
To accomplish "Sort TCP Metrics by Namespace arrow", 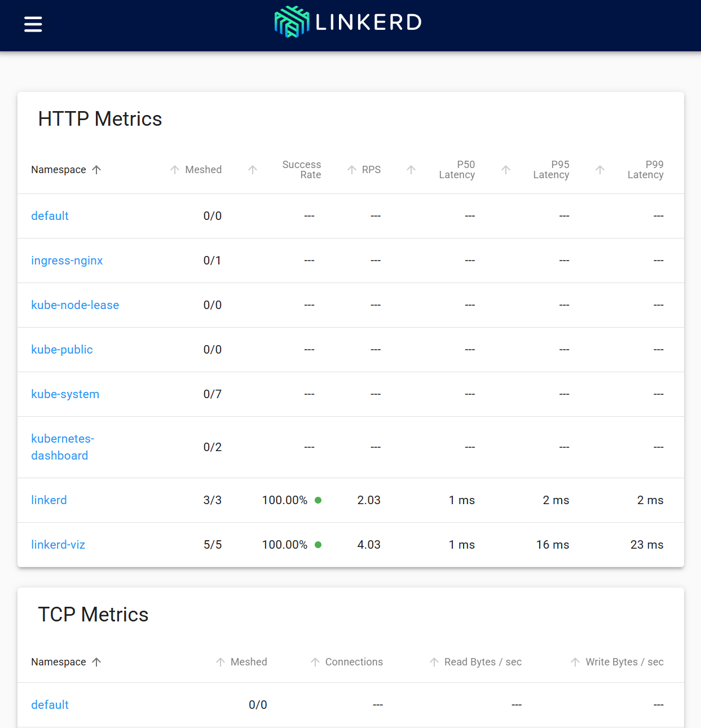I will coord(96,662).
